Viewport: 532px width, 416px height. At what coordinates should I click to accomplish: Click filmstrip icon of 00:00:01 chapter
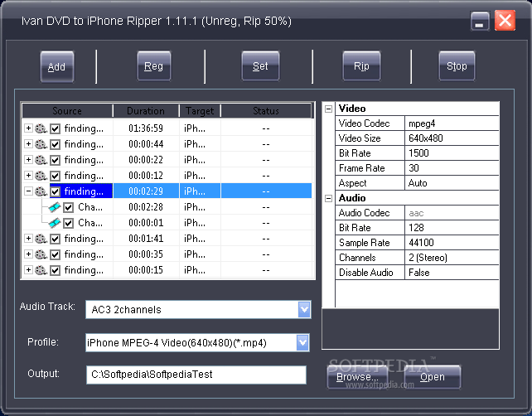tap(55, 223)
